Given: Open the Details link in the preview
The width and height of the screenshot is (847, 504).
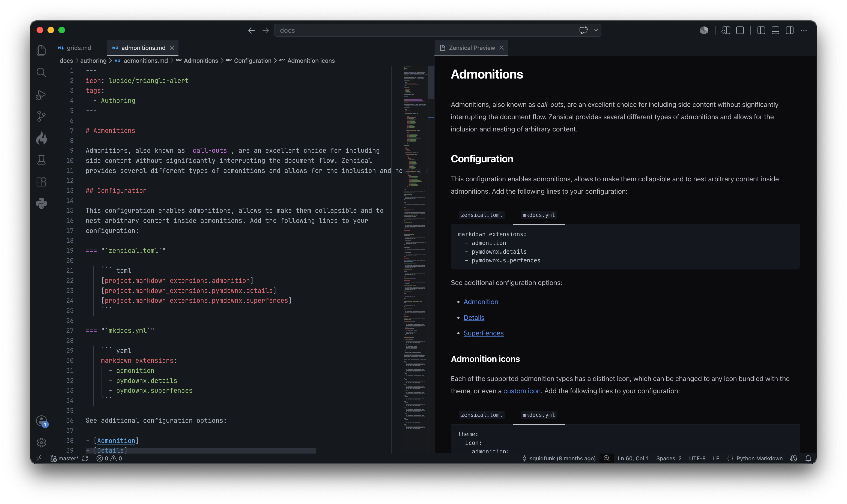Looking at the screenshot, I should click(x=474, y=317).
